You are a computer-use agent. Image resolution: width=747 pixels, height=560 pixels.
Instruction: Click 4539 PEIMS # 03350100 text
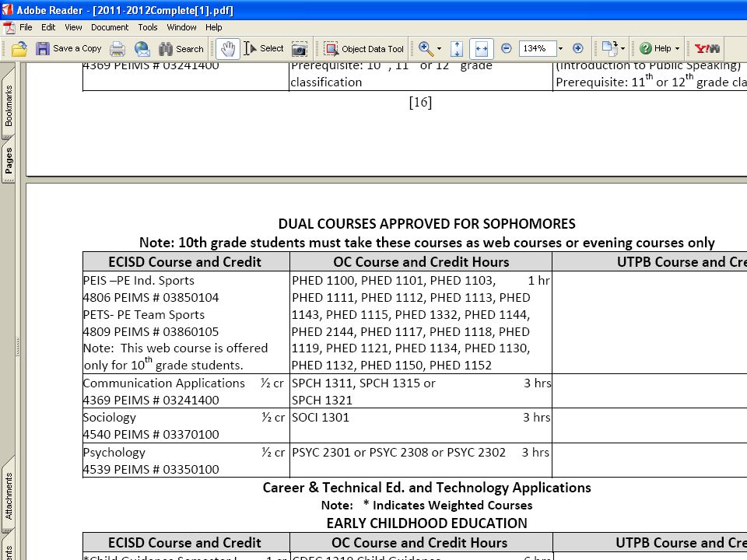click(x=151, y=470)
